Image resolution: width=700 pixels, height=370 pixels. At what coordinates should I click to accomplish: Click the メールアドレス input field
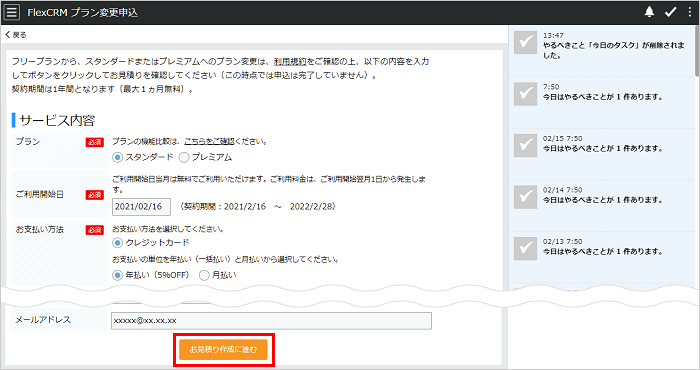tap(271, 321)
